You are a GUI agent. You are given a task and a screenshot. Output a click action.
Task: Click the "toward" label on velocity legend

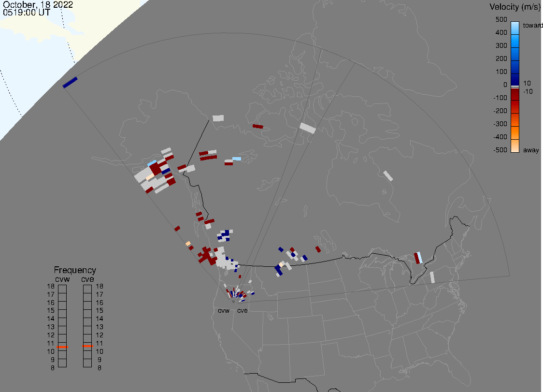[532, 25]
